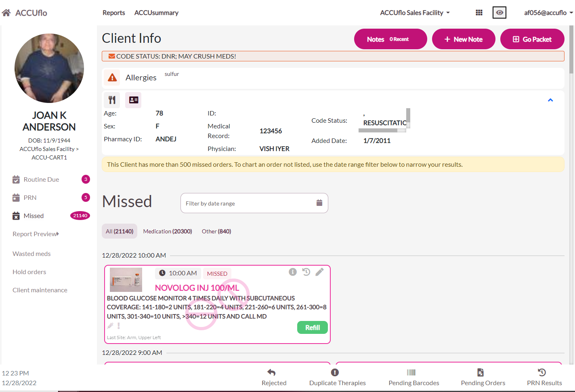Select the diet fork and knife icon
Image resolution: width=575 pixels, height=392 pixels.
112,100
